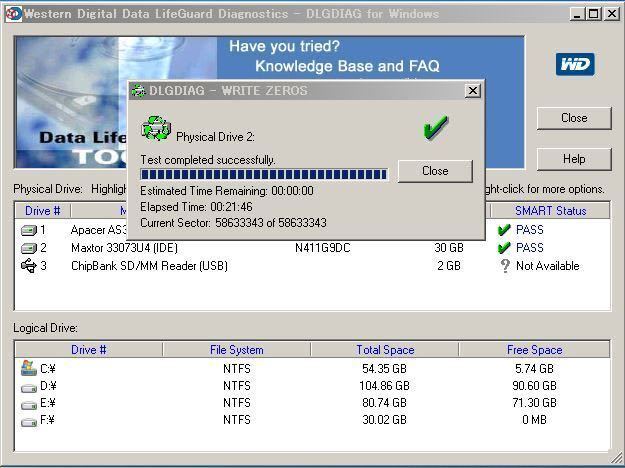The width and height of the screenshot is (625, 468).
Task: Sort physical drives by Drive # header
Action: (43, 210)
